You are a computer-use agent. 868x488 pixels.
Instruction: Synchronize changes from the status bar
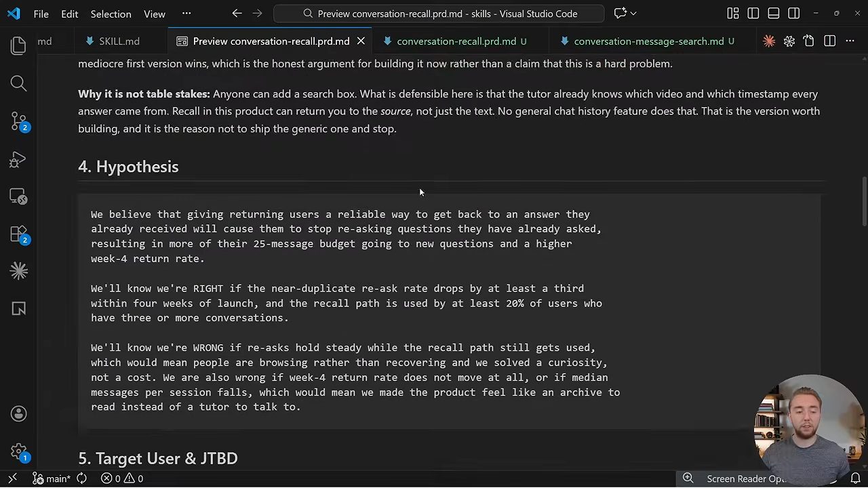pos(81,479)
